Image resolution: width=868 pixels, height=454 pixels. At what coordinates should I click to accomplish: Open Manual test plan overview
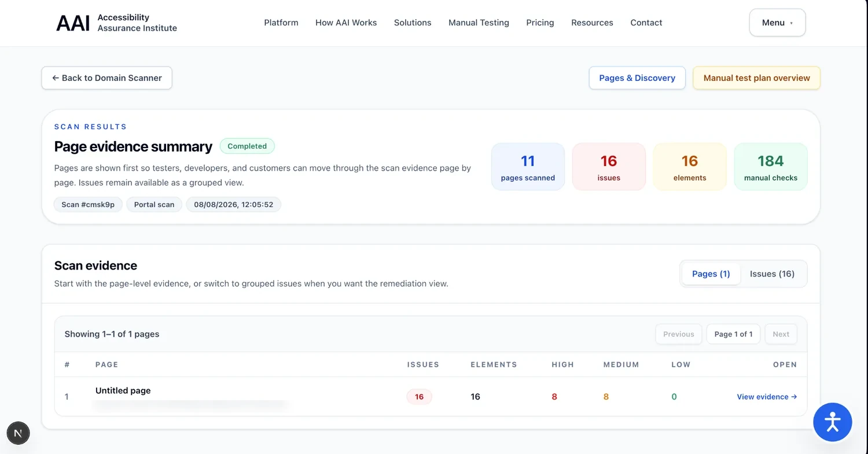pyautogui.click(x=756, y=78)
